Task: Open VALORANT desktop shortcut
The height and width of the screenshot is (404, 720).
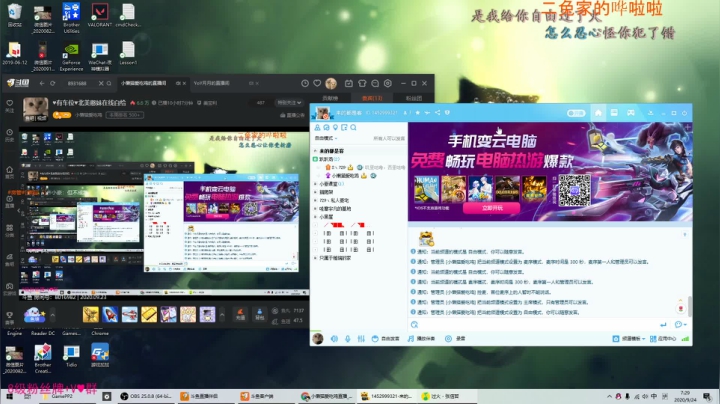Action: pyautogui.click(x=100, y=15)
